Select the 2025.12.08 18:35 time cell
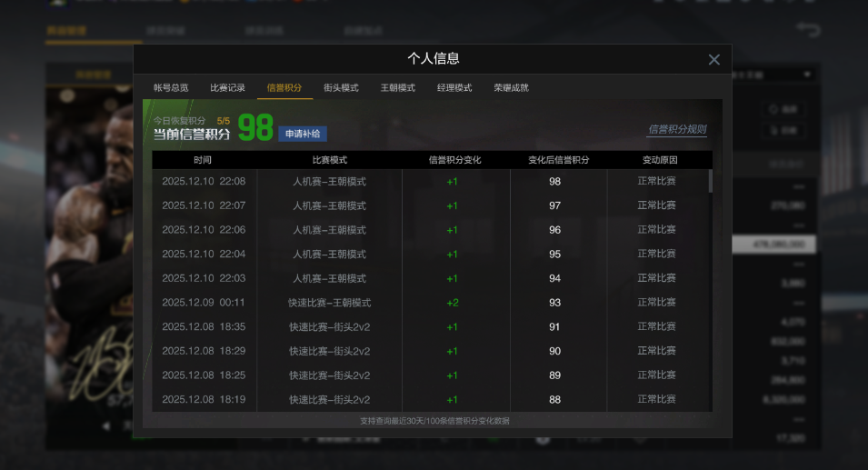The height and width of the screenshot is (470, 868). (x=204, y=326)
